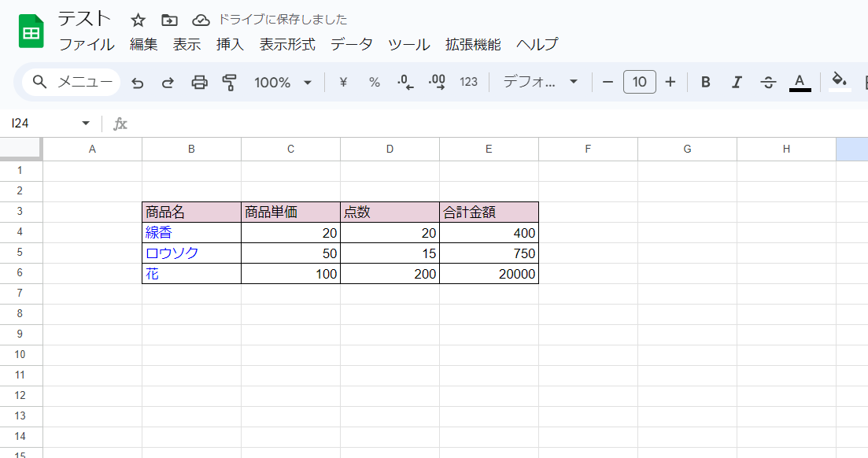Screen dimensions: 868x458
Task: Click the decrease decimal places icon
Action: 405,83
